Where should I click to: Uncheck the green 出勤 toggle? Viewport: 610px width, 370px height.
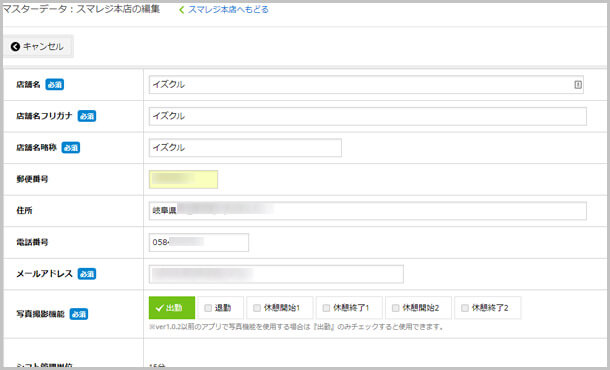pos(172,308)
